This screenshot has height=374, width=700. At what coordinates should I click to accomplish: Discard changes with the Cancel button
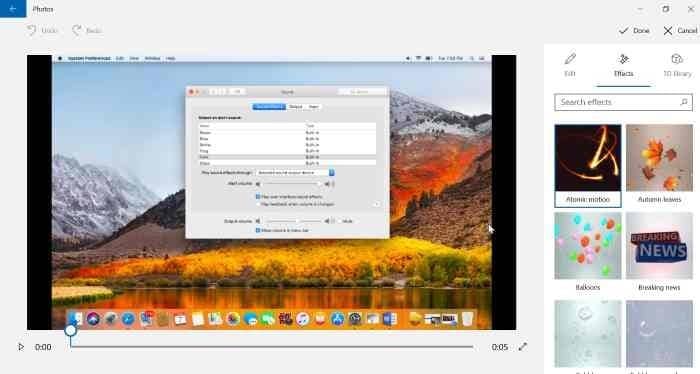[x=680, y=30]
